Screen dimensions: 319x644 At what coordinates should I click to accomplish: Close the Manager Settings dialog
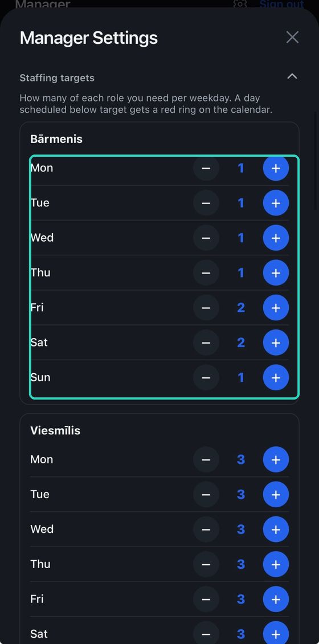click(292, 38)
